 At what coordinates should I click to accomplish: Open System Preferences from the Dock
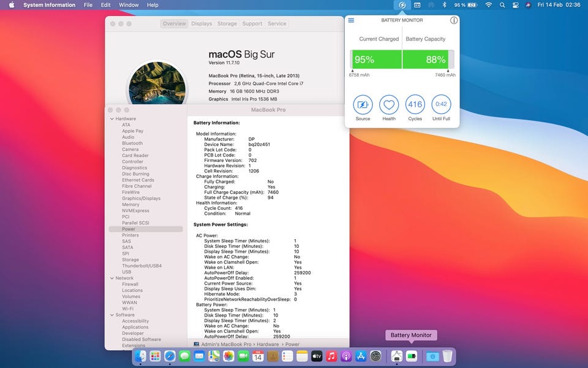coord(375,356)
